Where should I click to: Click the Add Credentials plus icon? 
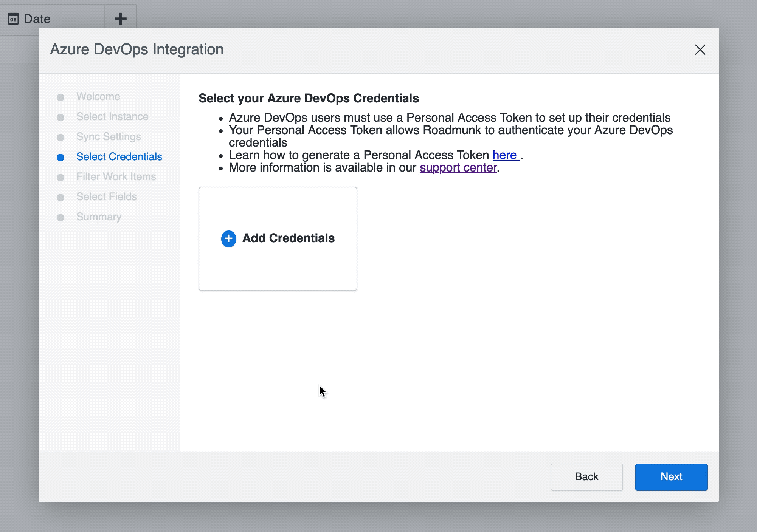tap(229, 238)
